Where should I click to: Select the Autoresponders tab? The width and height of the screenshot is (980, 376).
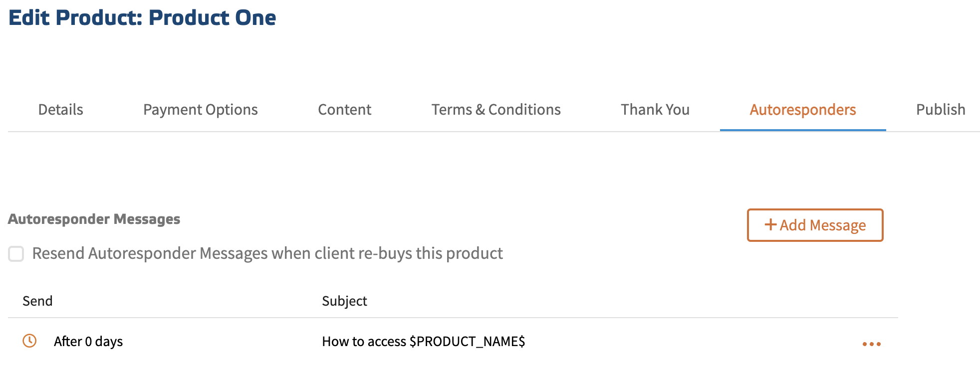[802, 110]
